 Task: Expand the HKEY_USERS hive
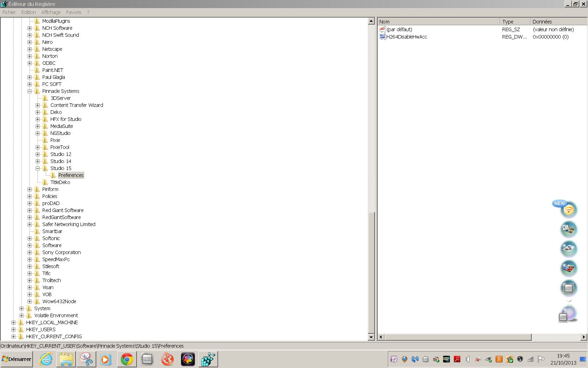(14, 329)
